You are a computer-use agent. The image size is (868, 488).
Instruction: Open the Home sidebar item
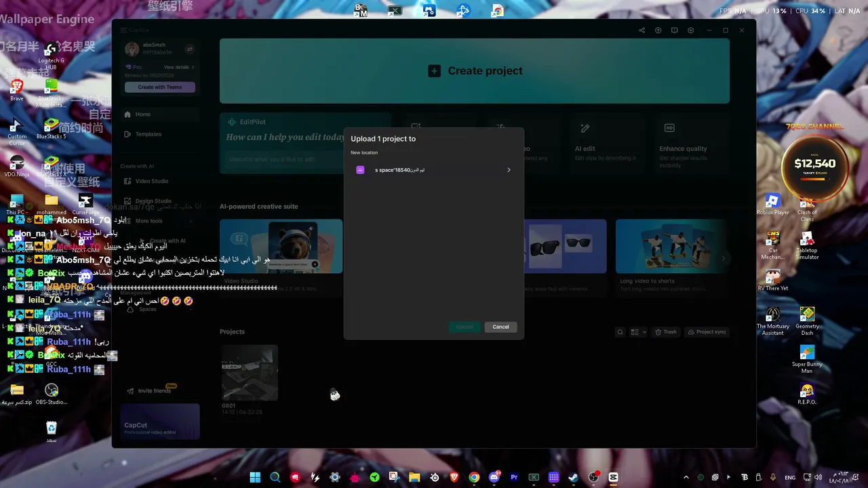pos(160,115)
